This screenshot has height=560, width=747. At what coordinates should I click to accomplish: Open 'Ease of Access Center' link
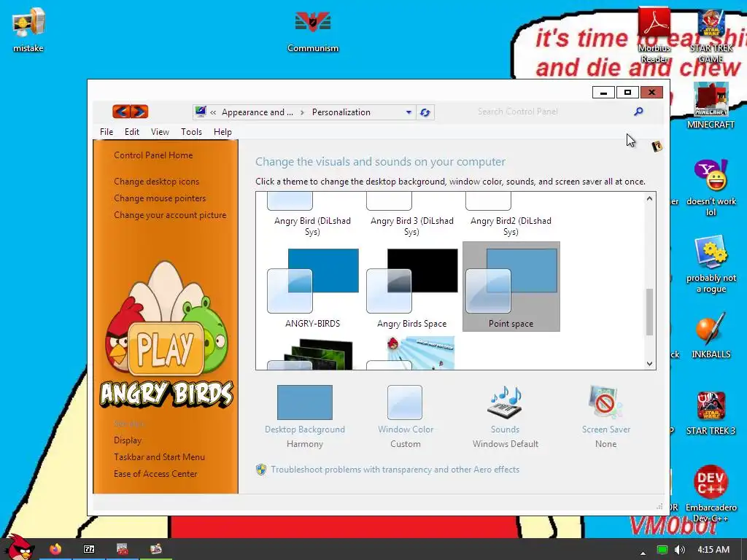point(155,474)
